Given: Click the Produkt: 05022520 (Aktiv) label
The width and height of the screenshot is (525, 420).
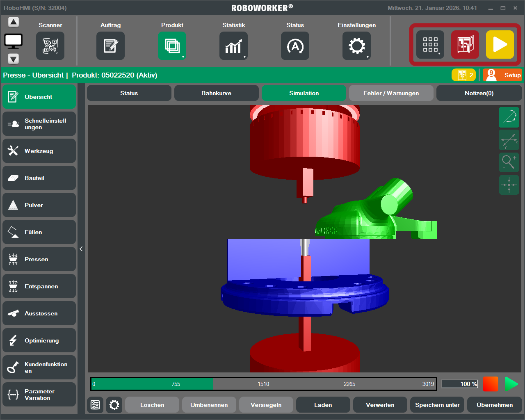Looking at the screenshot, I should 114,75.
